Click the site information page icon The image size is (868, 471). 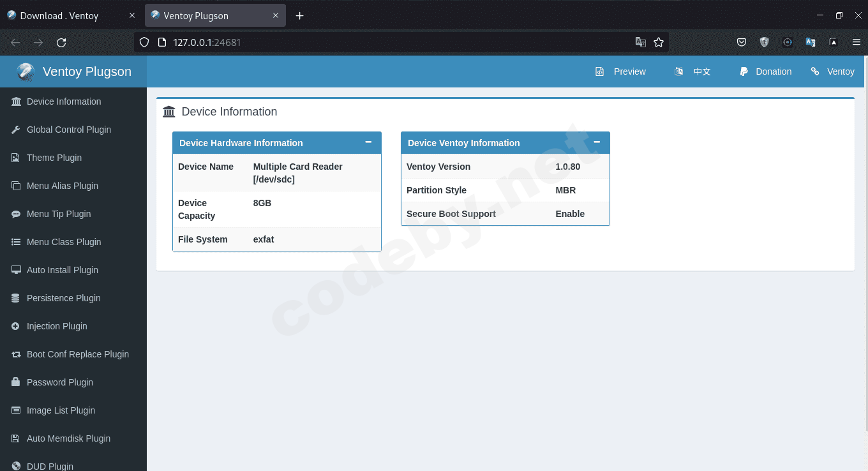pyautogui.click(x=161, y=43)
